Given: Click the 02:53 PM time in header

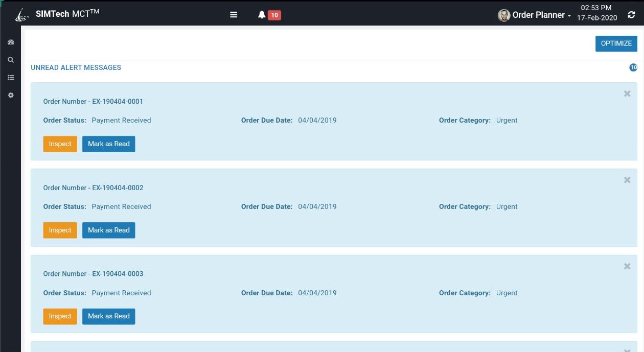Looking at the screenshot, I should pyautogui.click(x=596, y=8).
